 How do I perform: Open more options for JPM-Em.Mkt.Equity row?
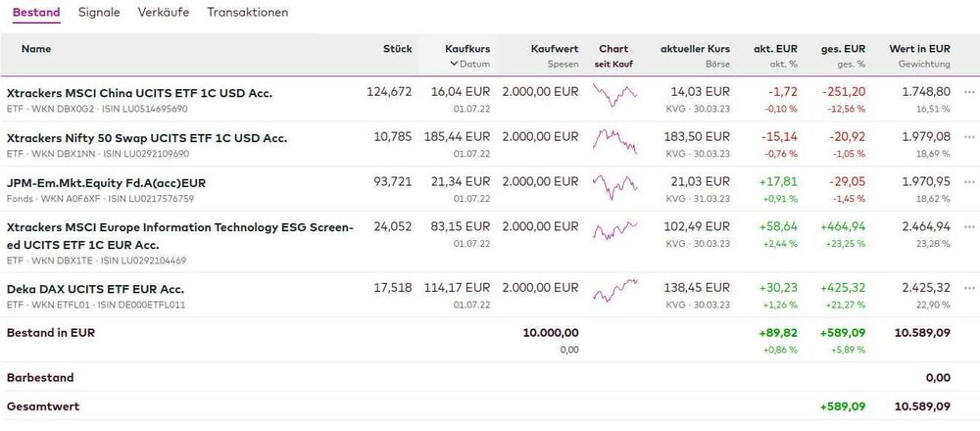click(x=969, y=183)
